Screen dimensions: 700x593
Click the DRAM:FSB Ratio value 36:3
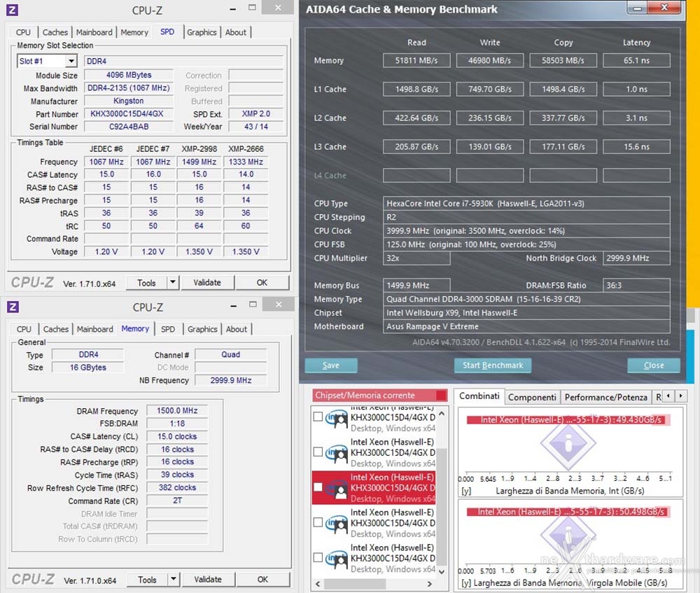click(636, 286)
